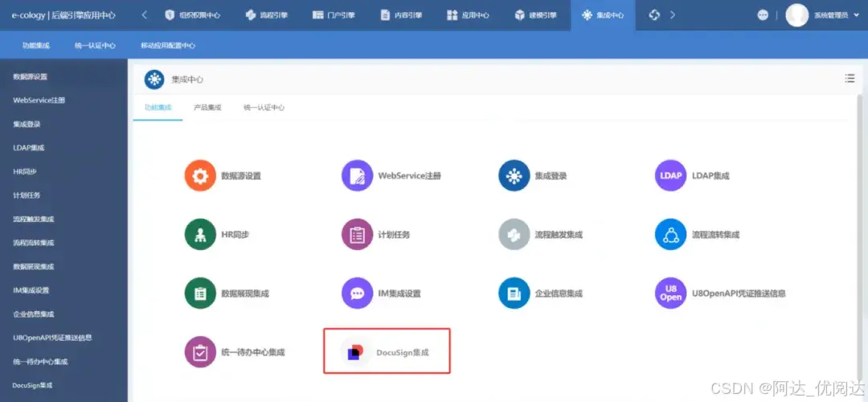Open the 企业信息集成 blue newspaper icon
868x402 pixels.
[x=514, y=293]
